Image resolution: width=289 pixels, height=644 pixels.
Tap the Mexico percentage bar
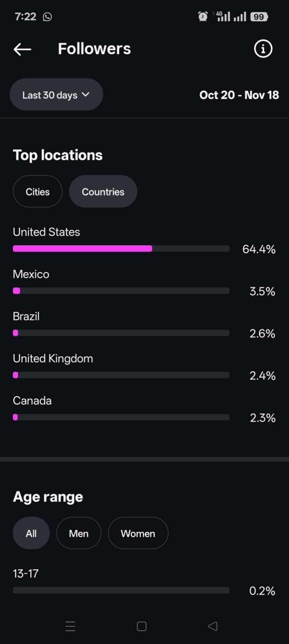tap(121, 291)
